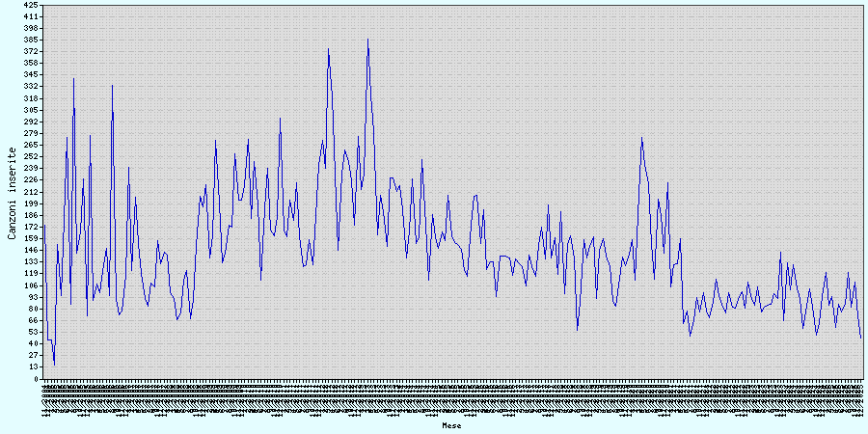Click the 53 y-axis tick label
Image resolution: width=868 pixels, height=434 pixels.
34,332
